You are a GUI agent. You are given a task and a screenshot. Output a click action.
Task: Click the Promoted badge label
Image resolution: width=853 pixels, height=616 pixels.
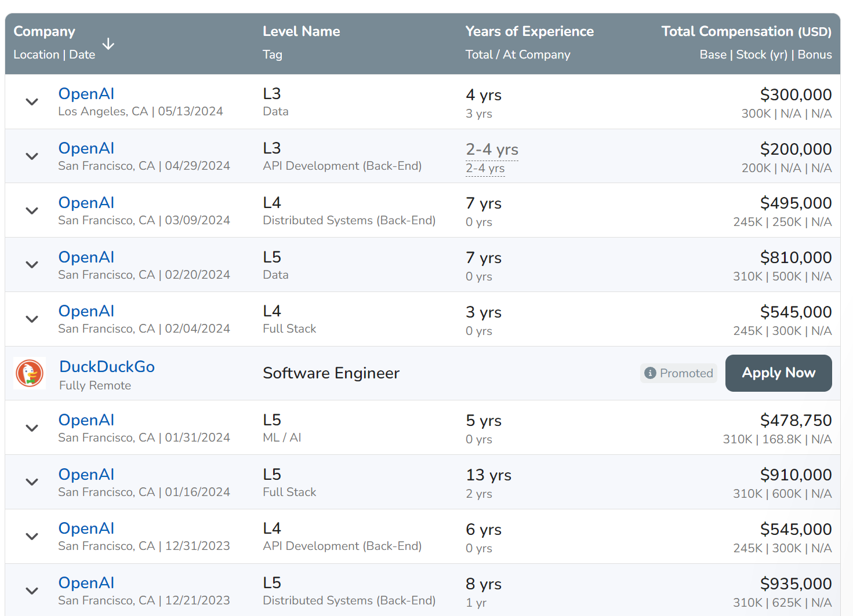pos(678,373)
